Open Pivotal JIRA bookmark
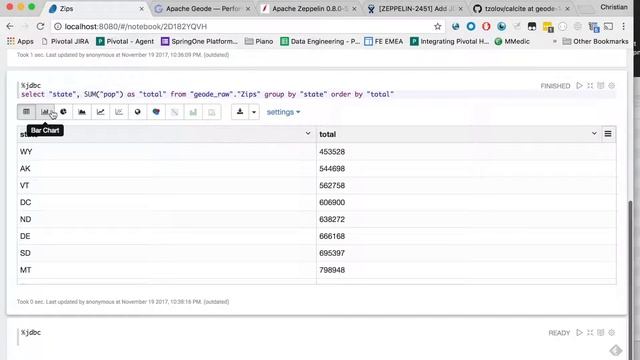 [65, 41]
